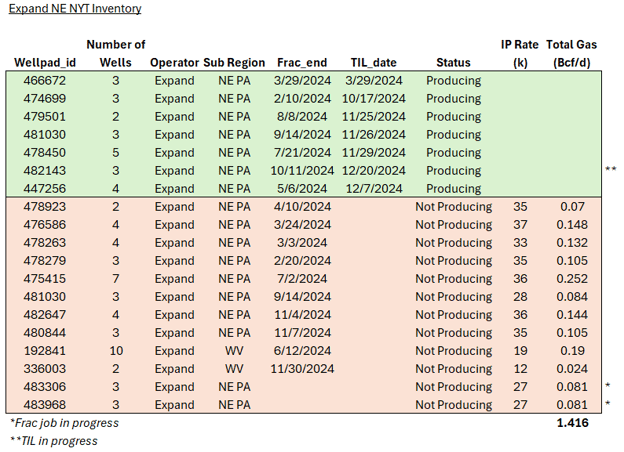Select Frac_end date 11/30/2024
624x452 pixels.
click(x=302, y=369)
